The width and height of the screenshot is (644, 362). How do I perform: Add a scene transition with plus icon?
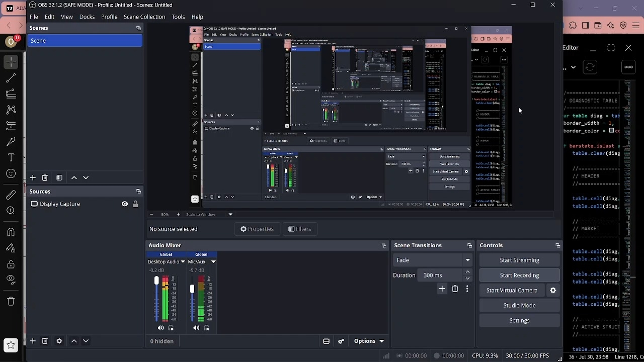[x=442, y=289]
